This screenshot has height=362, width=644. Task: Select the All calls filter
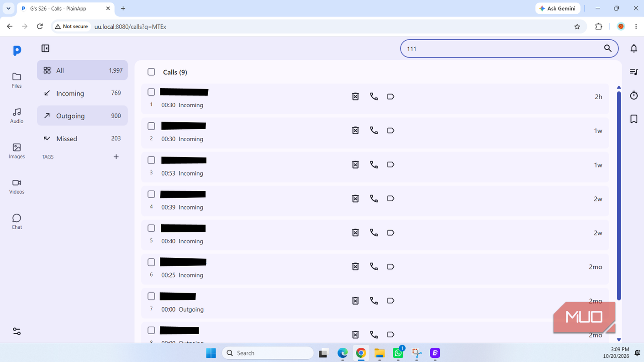pyautogui.click(x=82, y=70)
